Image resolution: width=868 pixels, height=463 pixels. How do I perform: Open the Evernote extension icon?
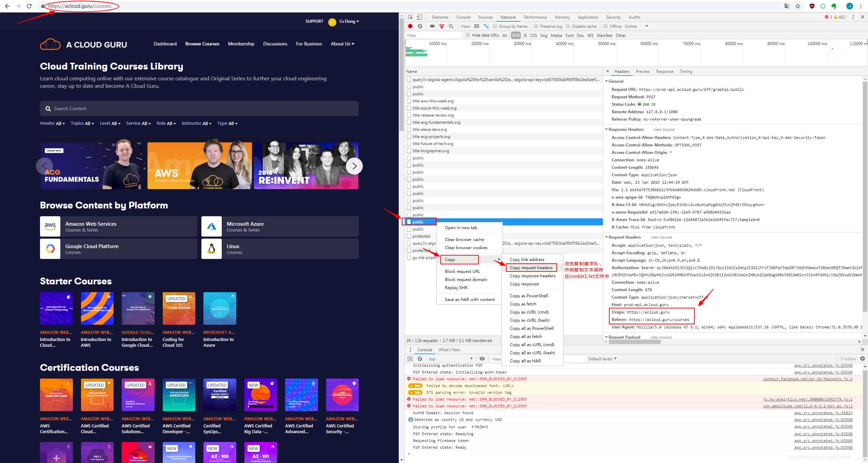834,6
